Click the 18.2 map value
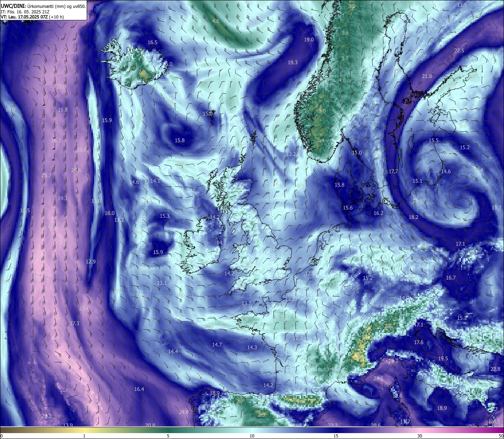 click(413, 217)
